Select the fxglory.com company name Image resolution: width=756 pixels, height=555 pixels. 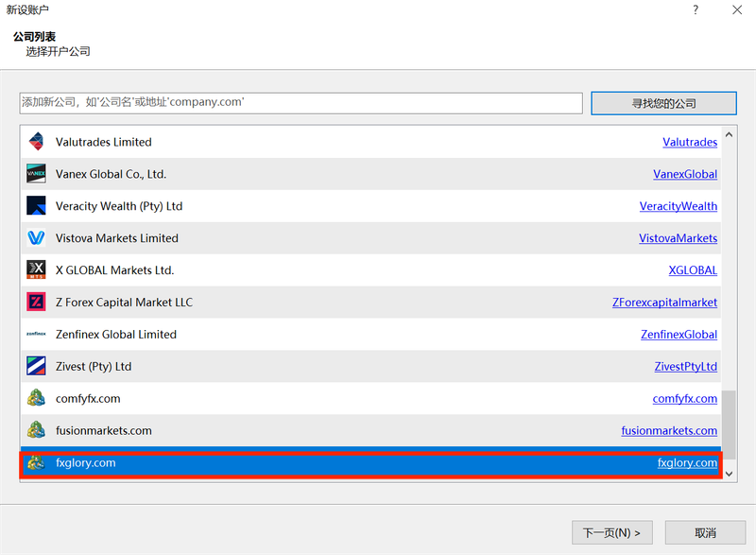pos(86,463)
